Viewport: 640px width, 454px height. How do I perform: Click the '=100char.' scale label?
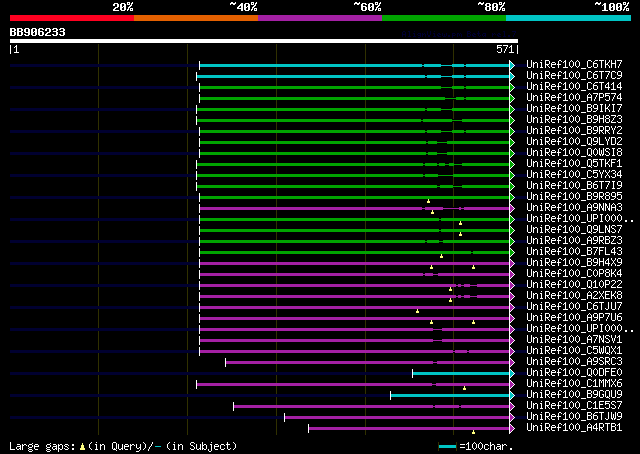pyautogui.click(x=486, y=446)
